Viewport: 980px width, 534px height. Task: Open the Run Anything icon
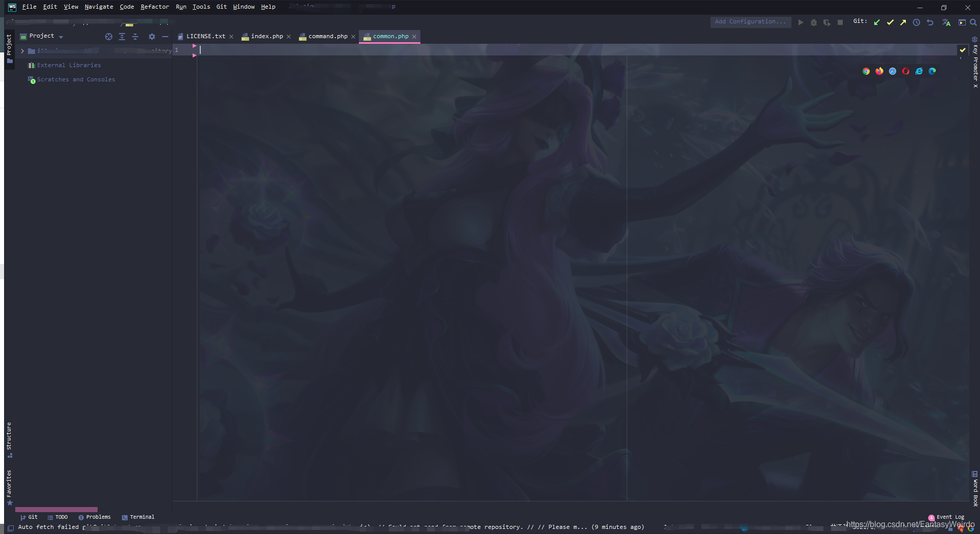tap(962, 22)
